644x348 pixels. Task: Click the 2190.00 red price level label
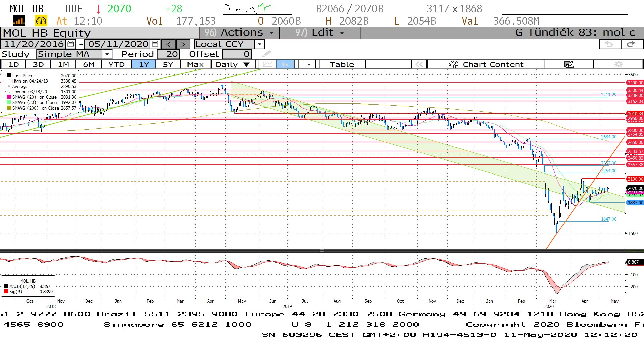click(x=635, y=179)
